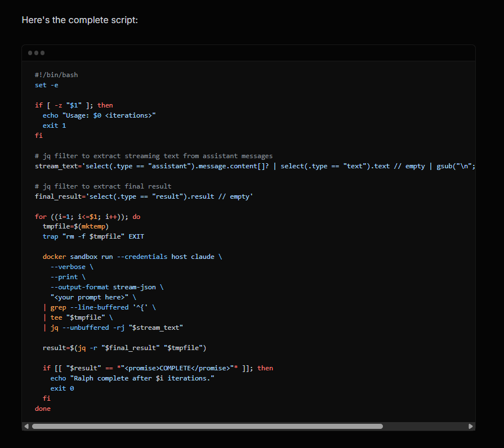The height and width of the screenshot is (448, 504).
Task: Click the scrollbar's left arrow
Action: [26, 426]
